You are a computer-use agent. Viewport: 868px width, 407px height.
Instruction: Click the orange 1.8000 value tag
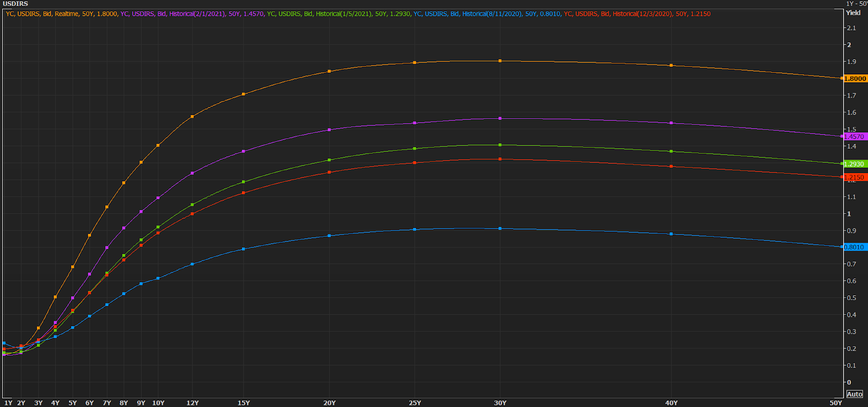pyautogui.click(x=855, y=79)
